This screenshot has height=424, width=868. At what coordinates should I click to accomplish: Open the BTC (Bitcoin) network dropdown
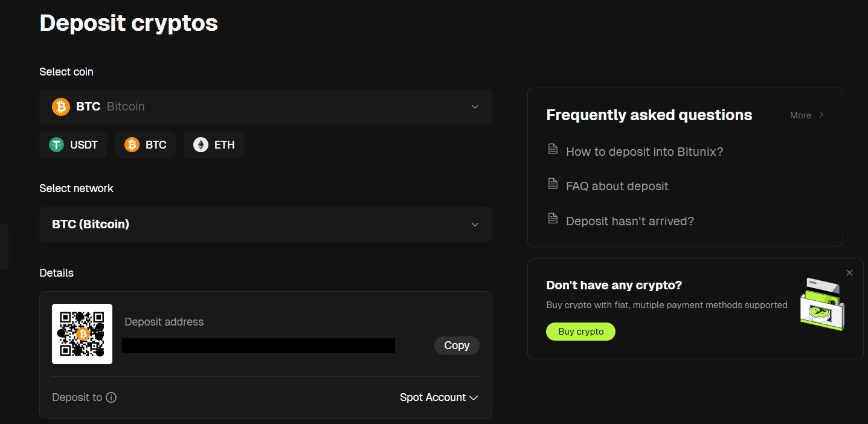(265, 225)
